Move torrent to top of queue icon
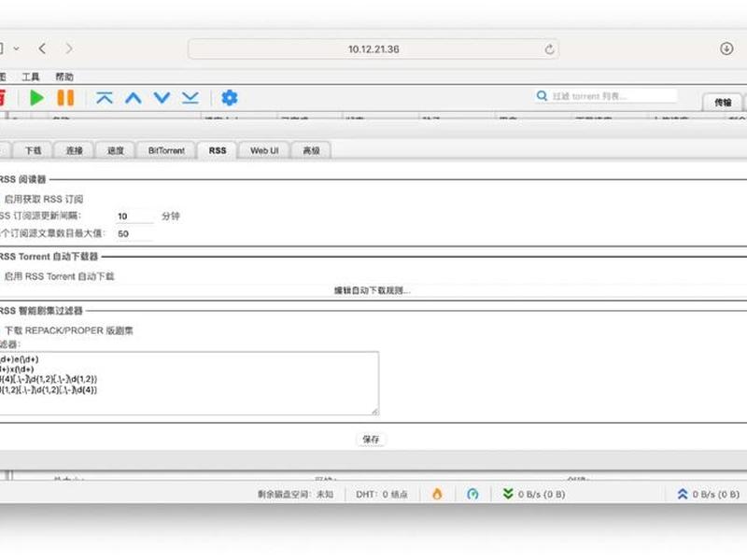 point(105,98)
